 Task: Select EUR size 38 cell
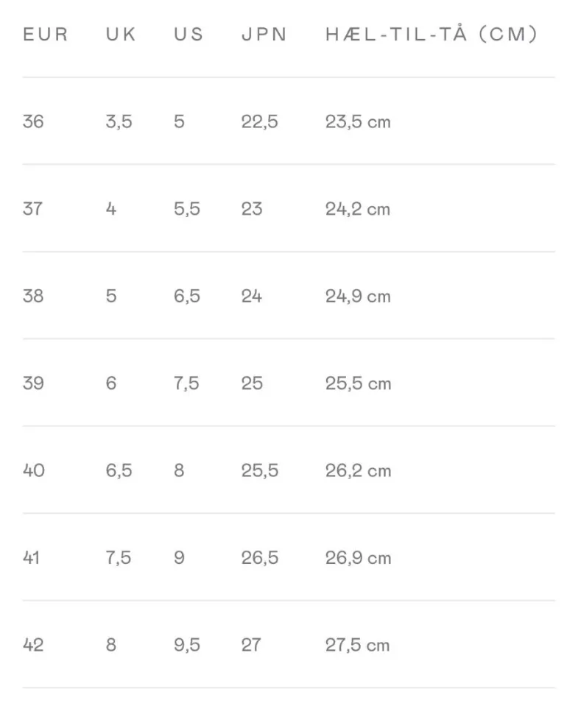pos(33,296)
